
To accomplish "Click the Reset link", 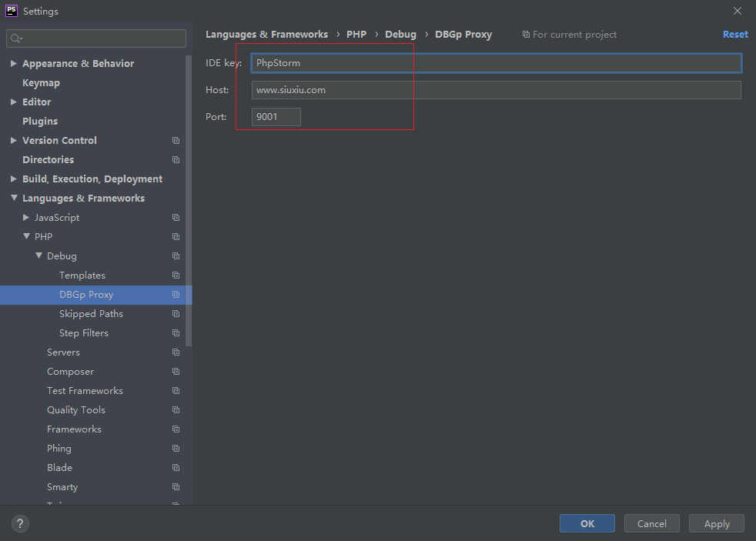I will coord(734,35).
